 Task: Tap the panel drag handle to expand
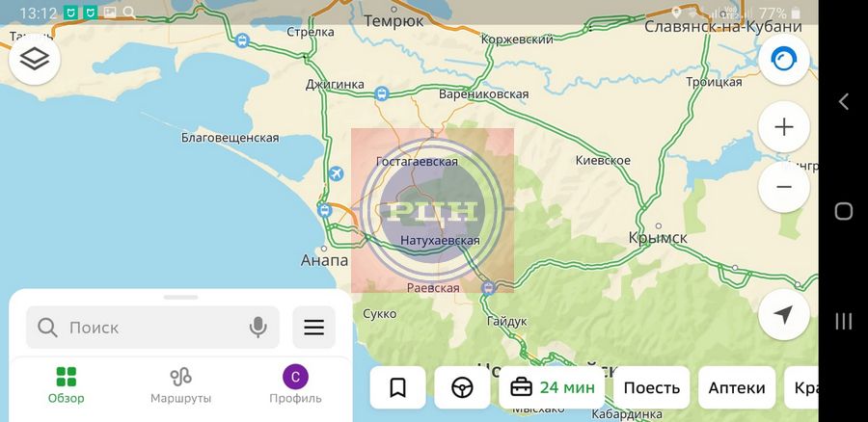180,298
